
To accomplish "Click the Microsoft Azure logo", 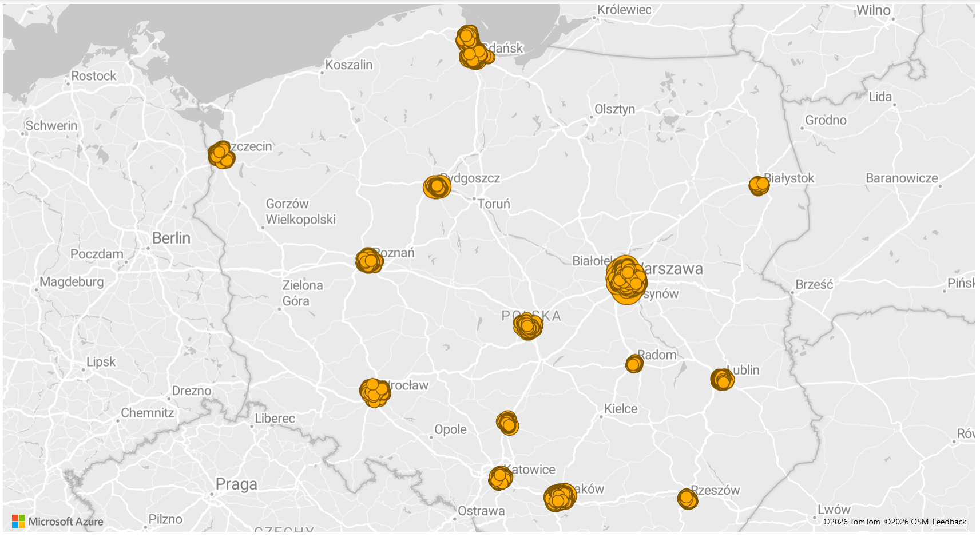I will coord(58,522).
